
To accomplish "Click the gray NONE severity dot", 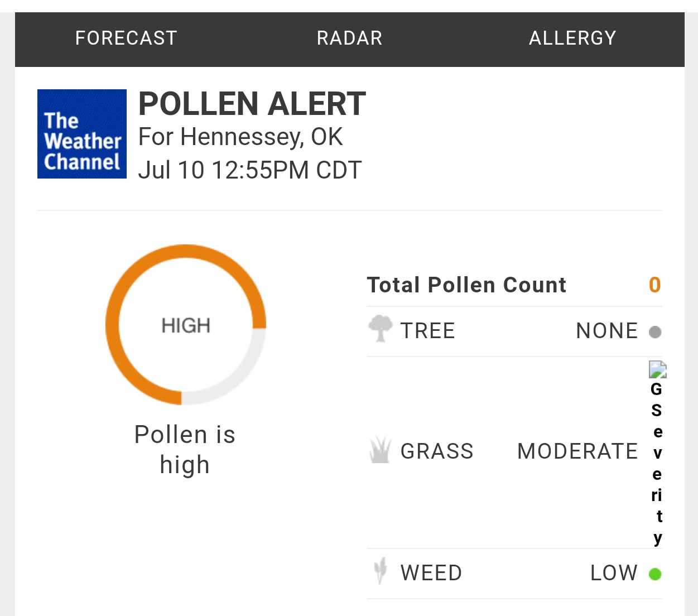I will click(x=655, y=332).
